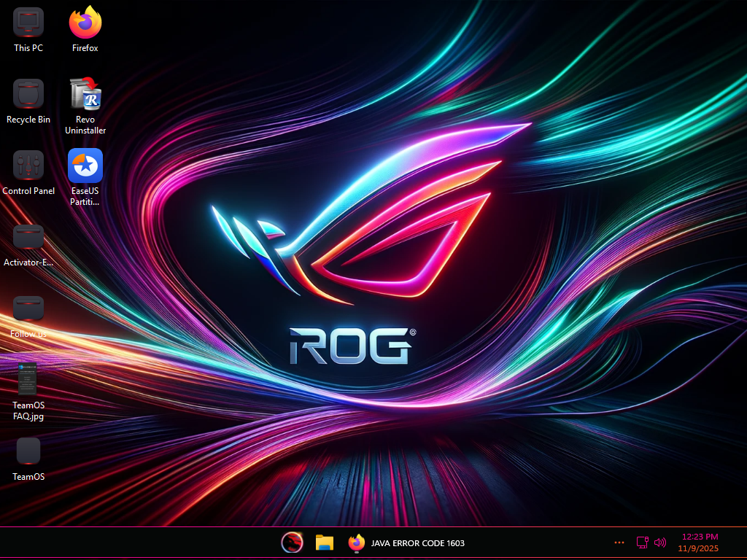The width and height of the screenshot is (747, 560).
Task: Open File Explorer from the taskbar
Action: pos(325,542)
